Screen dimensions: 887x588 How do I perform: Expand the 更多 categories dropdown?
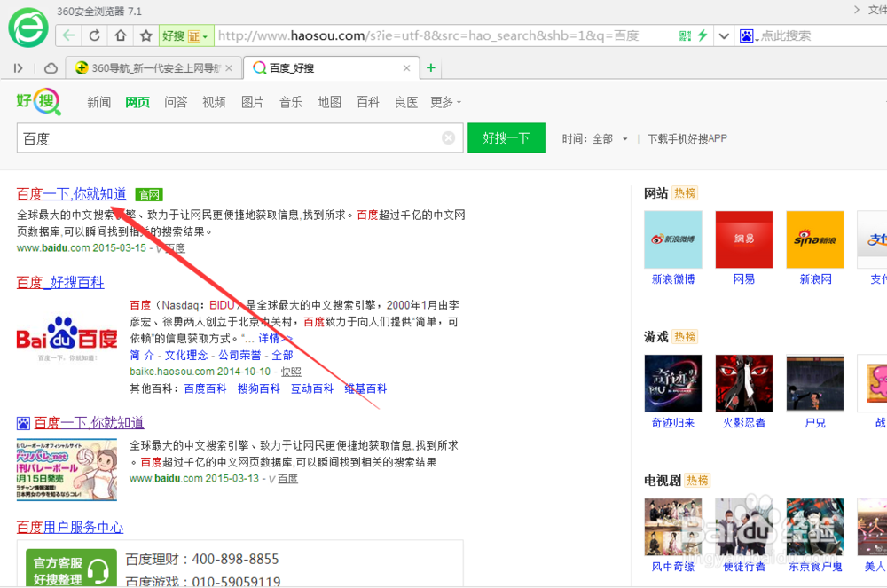pyautogui.click(x=446, y=102)
